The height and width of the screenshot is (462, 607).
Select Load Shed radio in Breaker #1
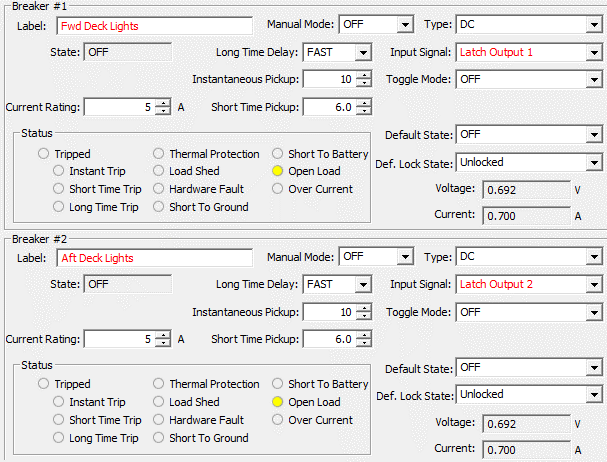(x=160, y=171)
